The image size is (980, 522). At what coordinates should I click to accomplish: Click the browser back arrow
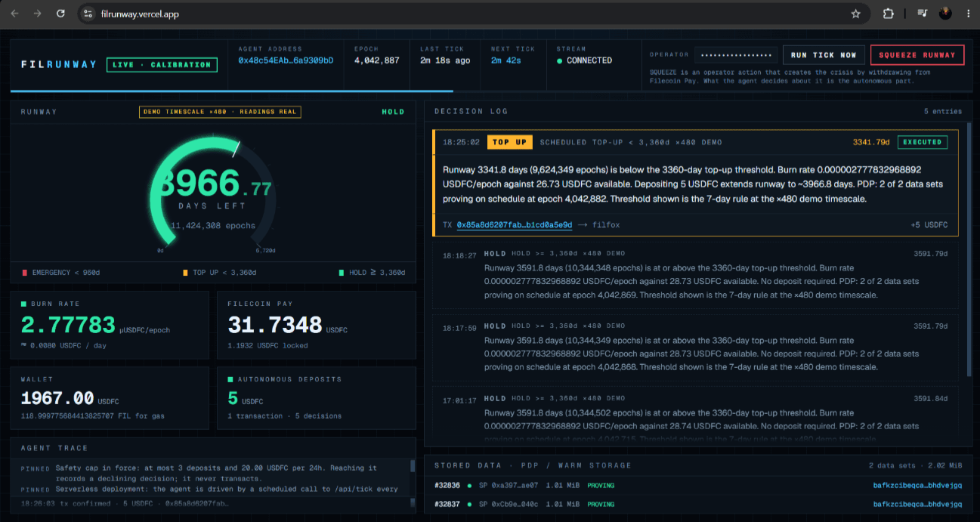coord(14,14)
